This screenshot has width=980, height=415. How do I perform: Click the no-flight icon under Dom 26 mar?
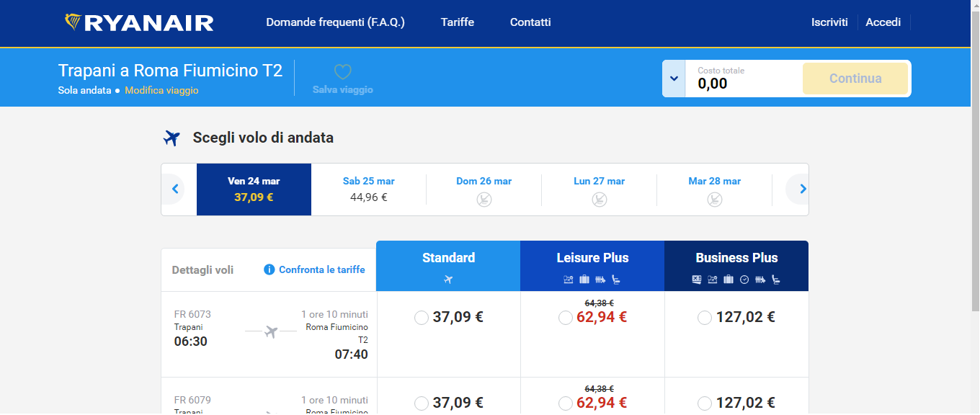click(484, 199)
